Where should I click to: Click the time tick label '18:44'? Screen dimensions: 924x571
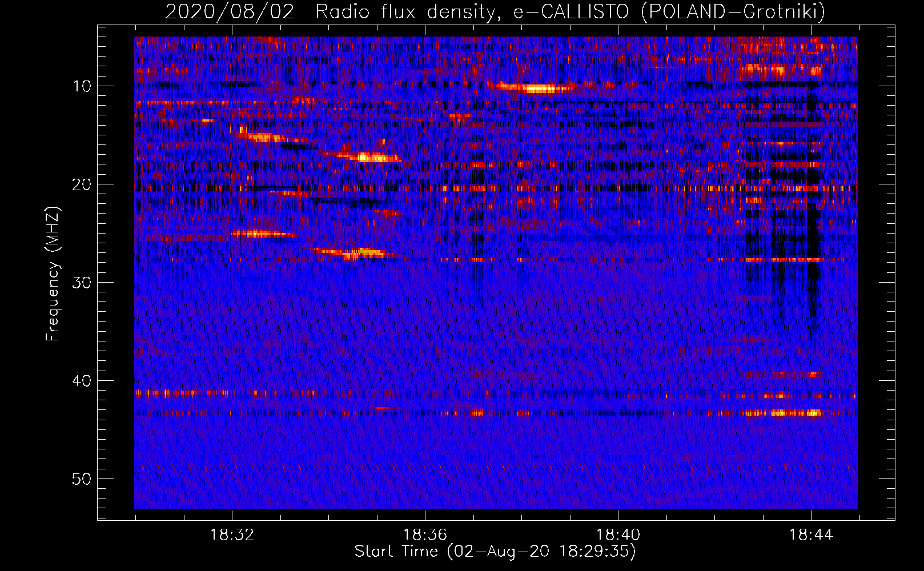[811, 535]
